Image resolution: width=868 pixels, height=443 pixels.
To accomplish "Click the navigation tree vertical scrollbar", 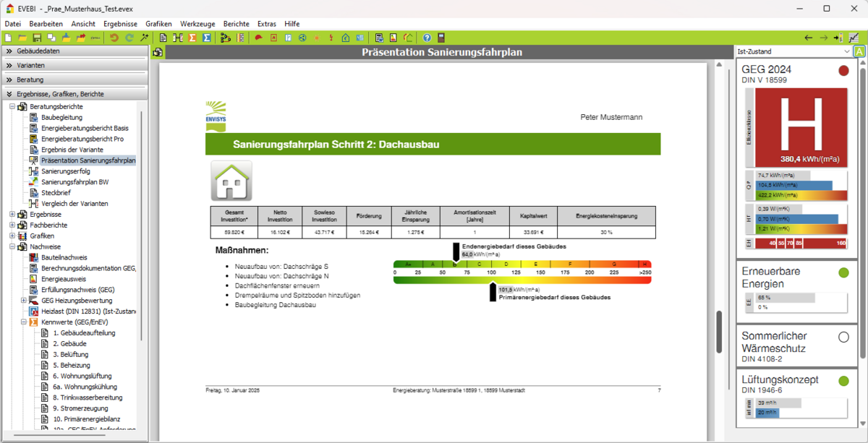I will (x=141, y=225).
